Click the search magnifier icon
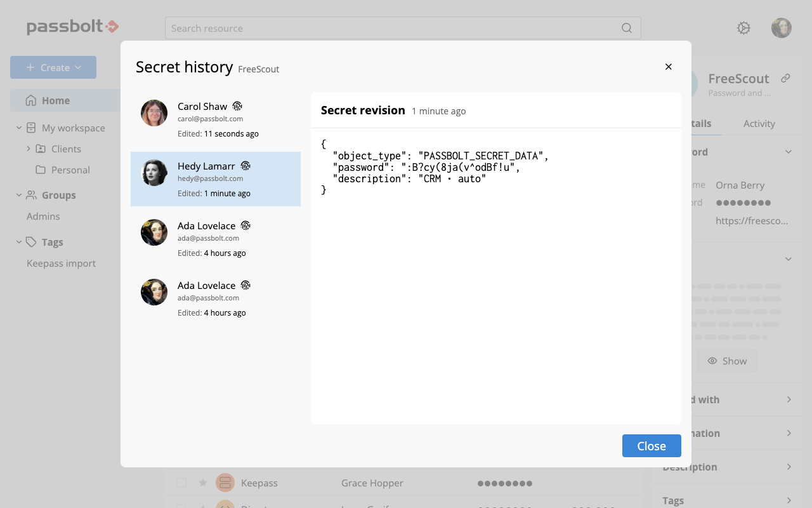This screenshot has width=812, height=508. (x=626, y=28)
